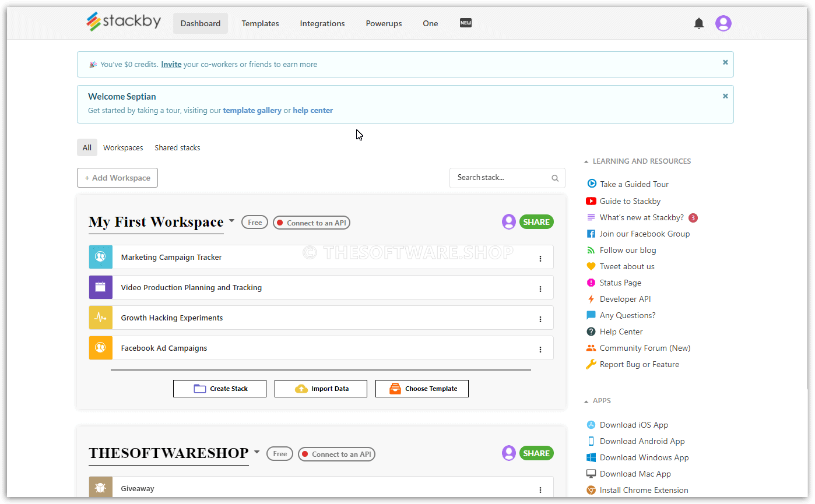Open options menu for Giveaway stack
Image resolution: width=815 pixels, height=504 pixels.
(x=540, y=490)
